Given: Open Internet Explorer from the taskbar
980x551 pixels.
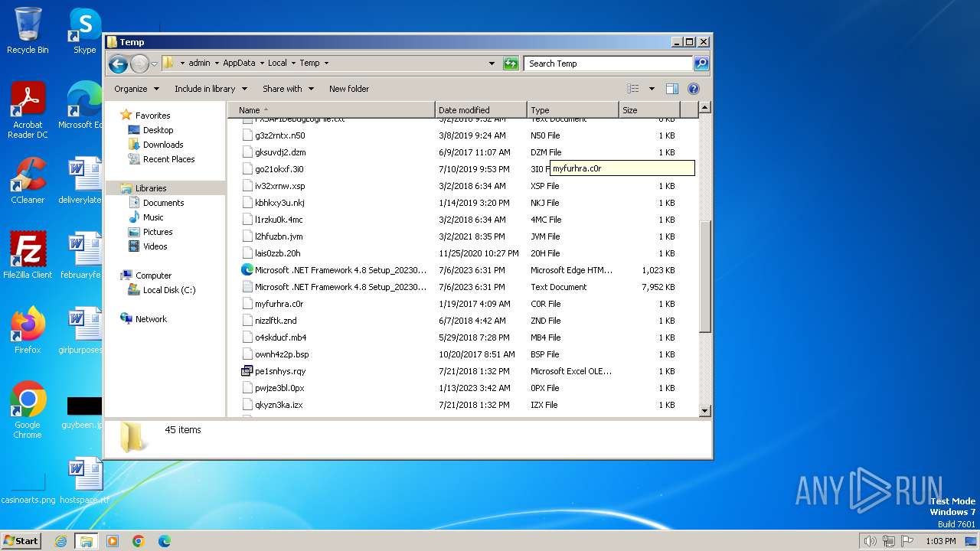Looking at the screenshot, I should point(60,541).
